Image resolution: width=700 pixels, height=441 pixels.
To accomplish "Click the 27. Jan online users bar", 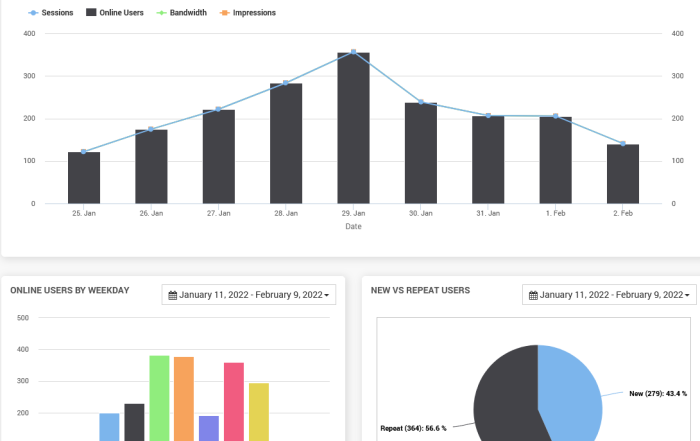I will coord(219,157).
